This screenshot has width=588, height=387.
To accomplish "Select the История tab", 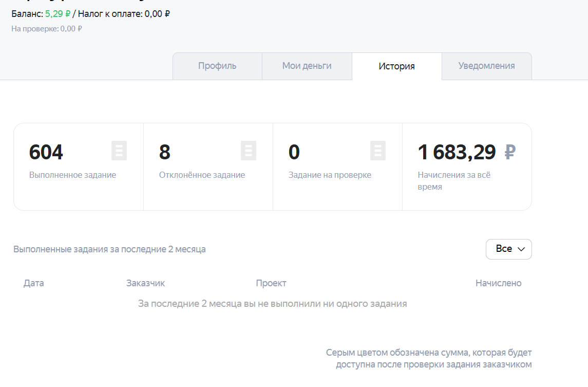I will pyautogui.click(x=397, y=66).
